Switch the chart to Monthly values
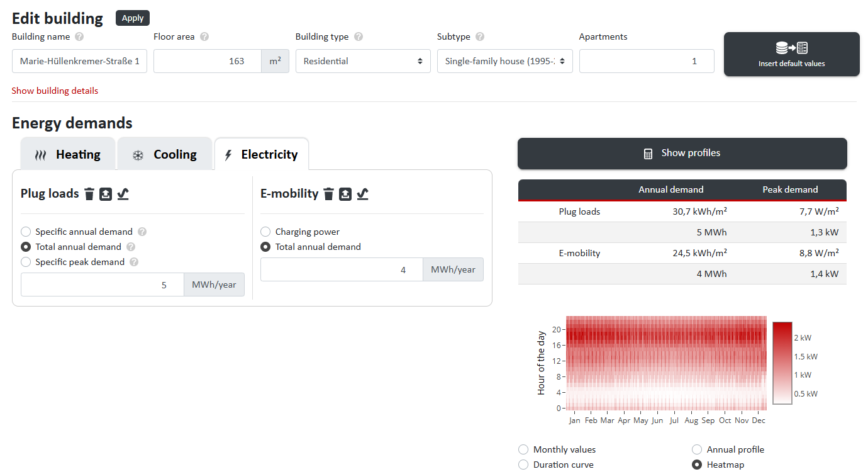Viewport: 868px width, 474px height. coord(523,449)
